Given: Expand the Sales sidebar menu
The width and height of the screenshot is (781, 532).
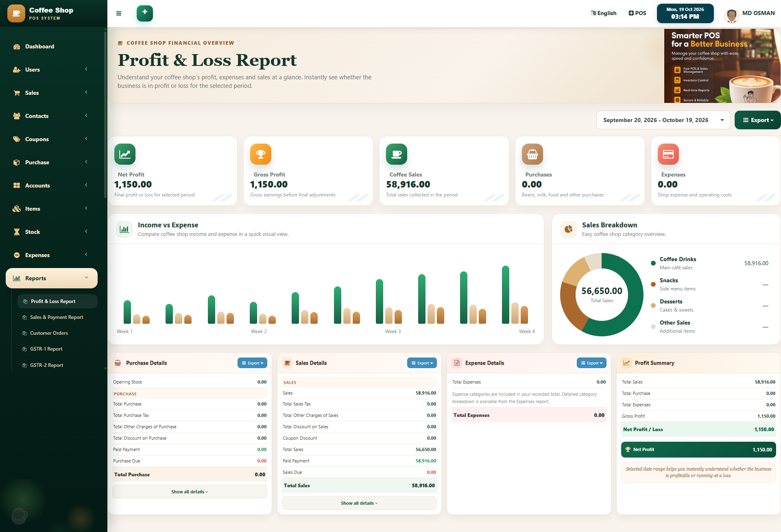Looking at the screenshot, I should [52, 93].
